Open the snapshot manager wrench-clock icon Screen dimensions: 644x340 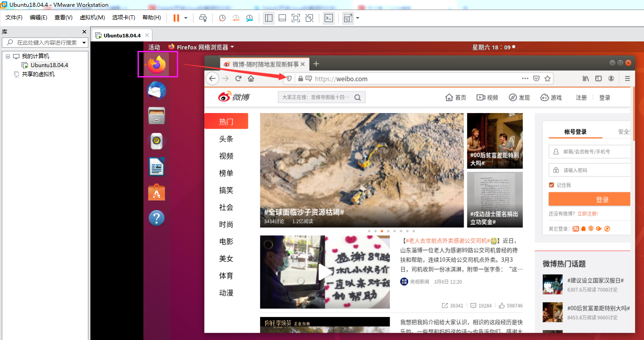click(249, 18)
